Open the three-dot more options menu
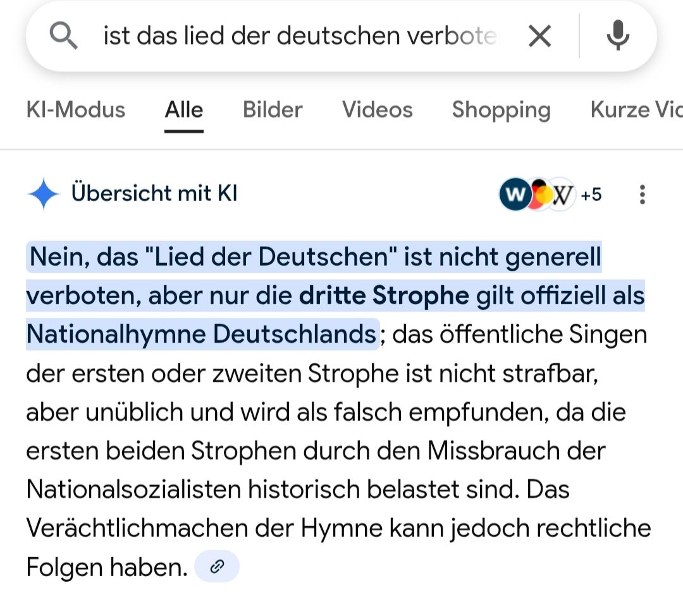The height and width of the screenshot is (616, 683). [x=642, y=195]
